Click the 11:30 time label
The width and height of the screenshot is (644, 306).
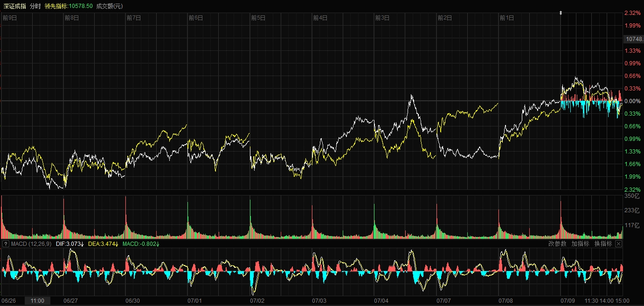pos(591,301)
